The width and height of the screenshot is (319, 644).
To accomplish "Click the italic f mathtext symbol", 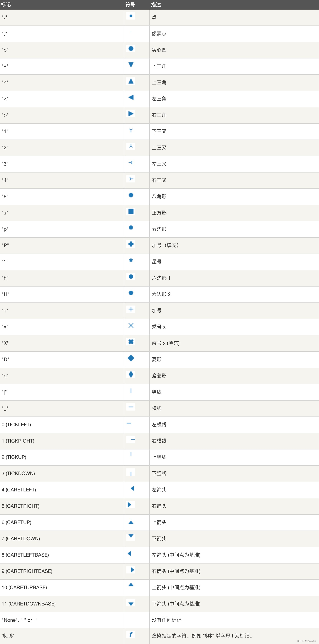I will [x=131, y=634].
